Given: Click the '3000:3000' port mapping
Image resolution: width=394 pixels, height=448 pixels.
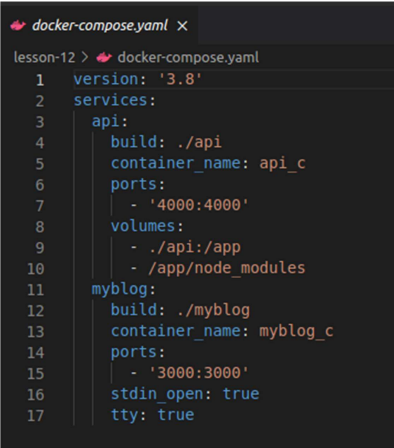Looking at the screenshot, I should pos(199,373).
